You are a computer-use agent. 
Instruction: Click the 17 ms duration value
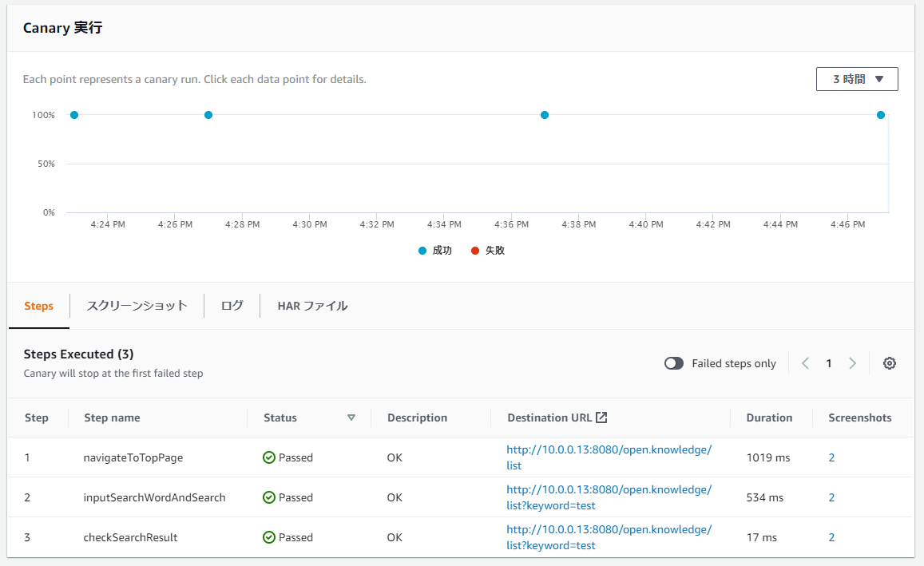click(x=761, y=538)
